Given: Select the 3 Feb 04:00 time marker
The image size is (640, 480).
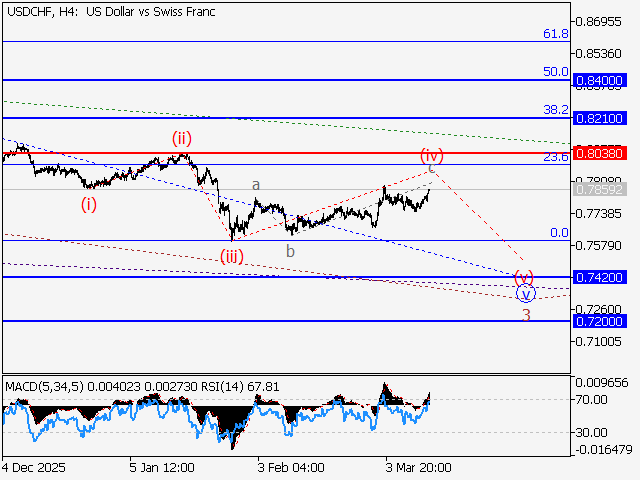Looking at the screenshot, I should point(290,467).
